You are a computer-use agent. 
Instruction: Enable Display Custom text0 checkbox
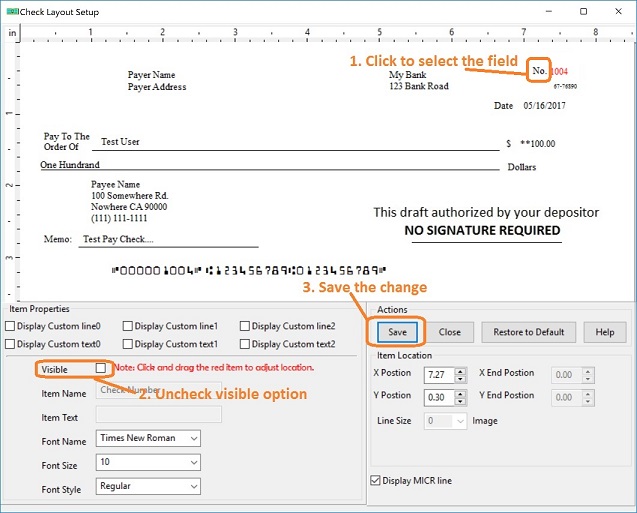tap(10, 344)
